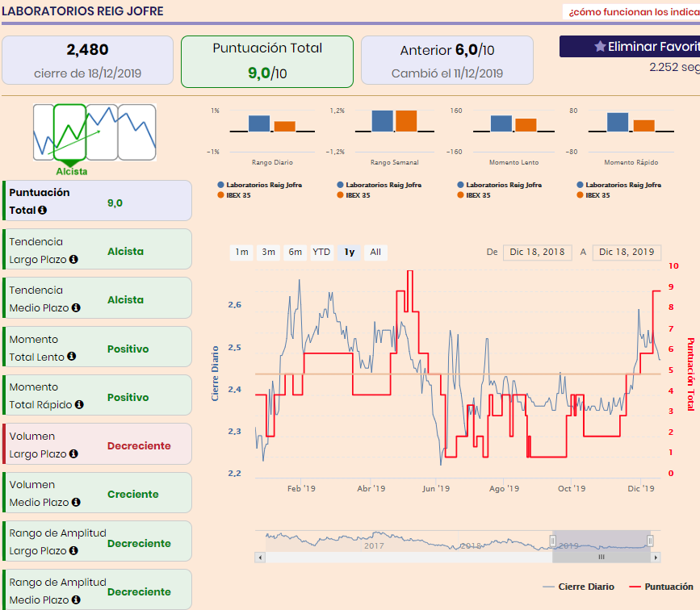Click info icon for Volumen Largo Plazo
700x610 pixels.
(73, 453)
